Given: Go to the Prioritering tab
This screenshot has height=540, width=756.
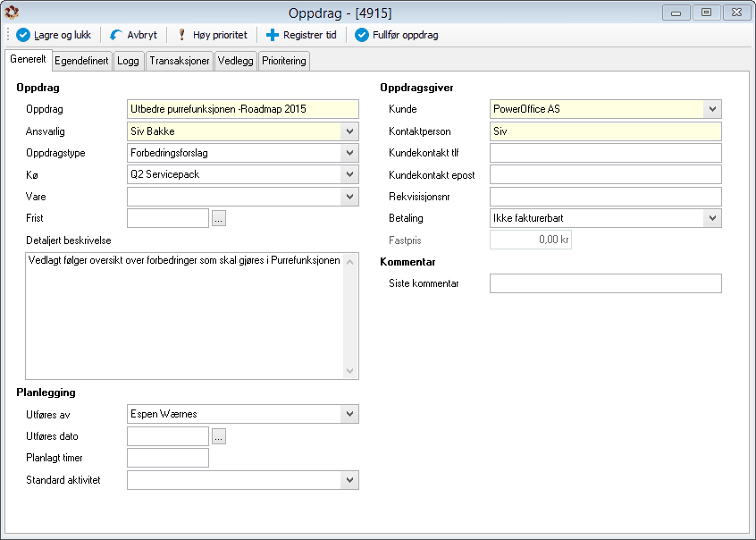Looking at the screenshot, I should tap(284, 61).
